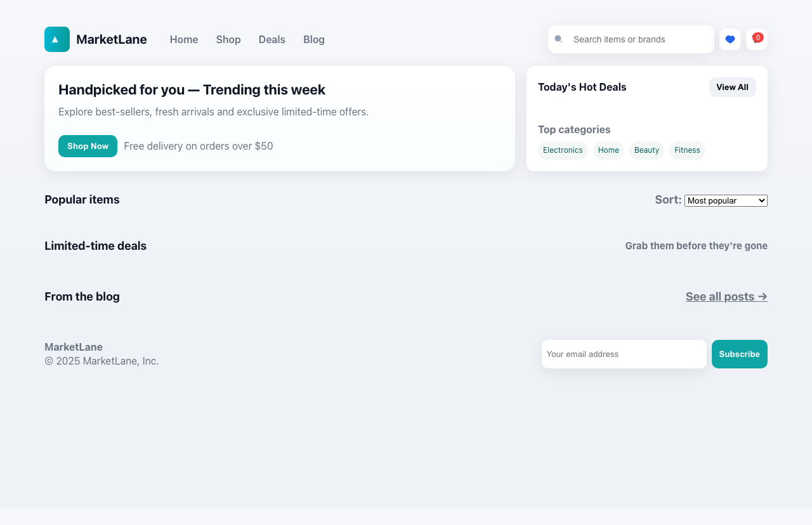Image resolution: width=812 pixels, height=525 pixels.
Task: Click the Shop Now button
Action: (88, 146)
